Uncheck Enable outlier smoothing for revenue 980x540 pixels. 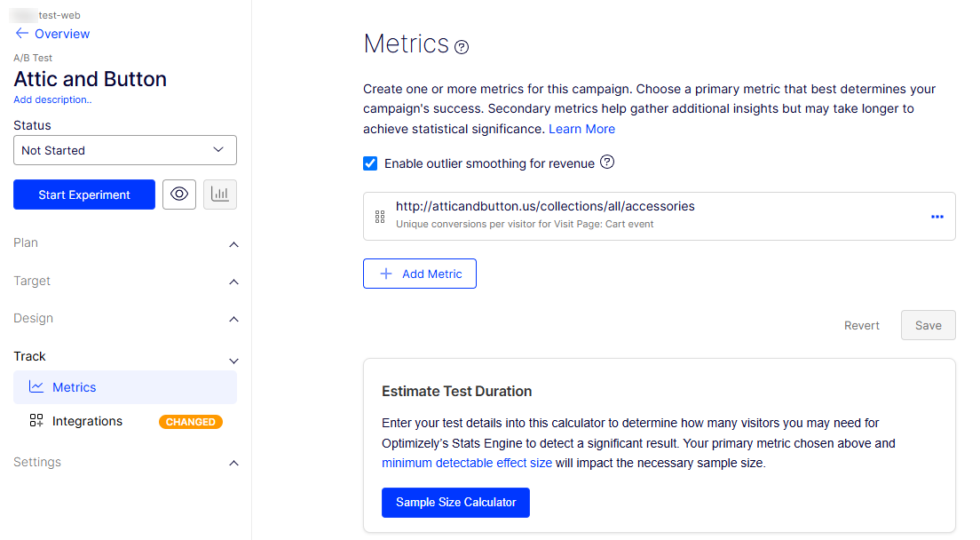click(x=370, y=163)
